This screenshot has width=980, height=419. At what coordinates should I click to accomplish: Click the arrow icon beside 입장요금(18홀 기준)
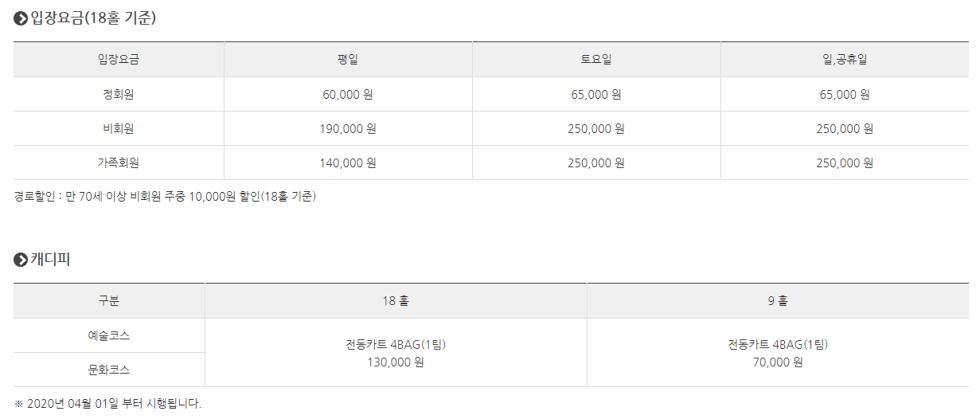[x=21, y=18]
